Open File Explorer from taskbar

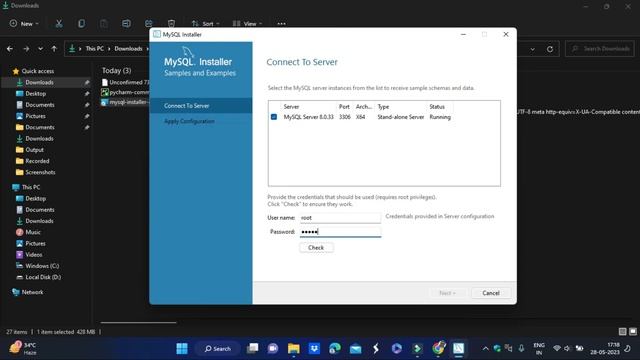click(293, 349)
